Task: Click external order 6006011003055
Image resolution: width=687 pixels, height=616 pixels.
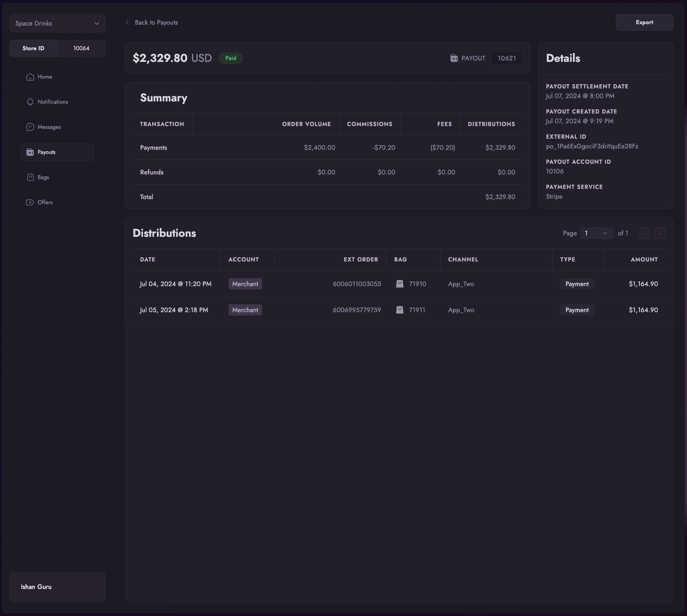Action: coord(357,284)
